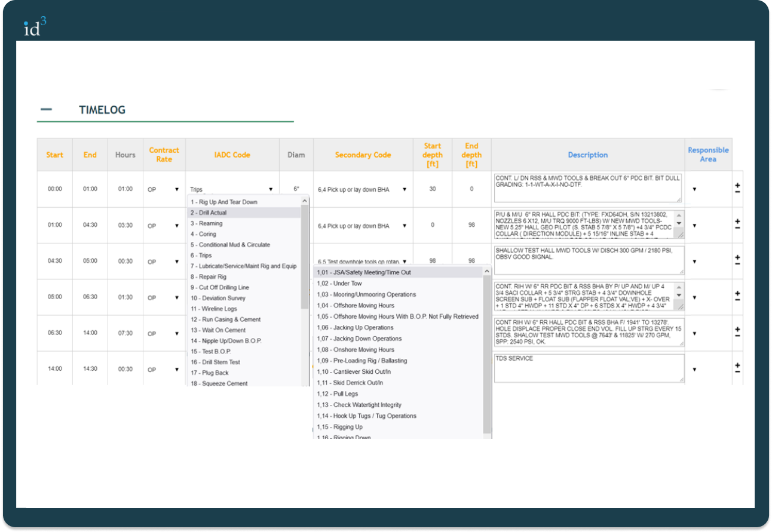This screenshot has width=772, height=532.
Task: Choose '1,02 - Under Tow' secondary code
Action: [398, 284]
